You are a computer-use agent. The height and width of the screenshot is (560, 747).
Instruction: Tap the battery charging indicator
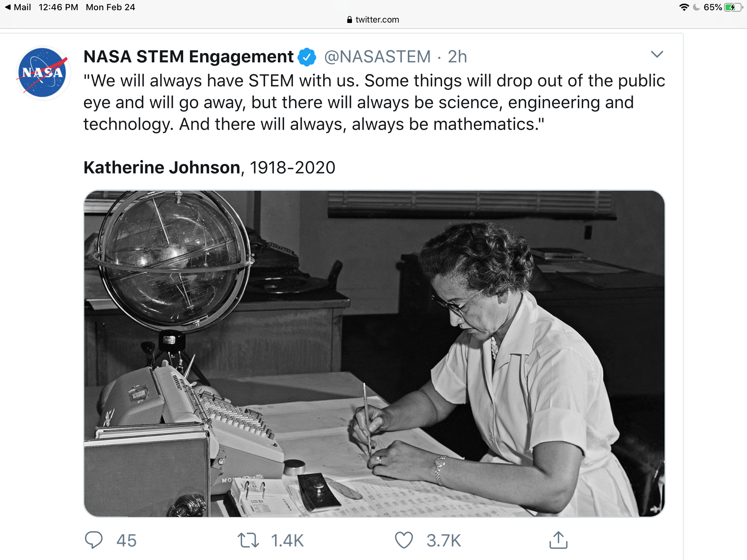(732, 7)
